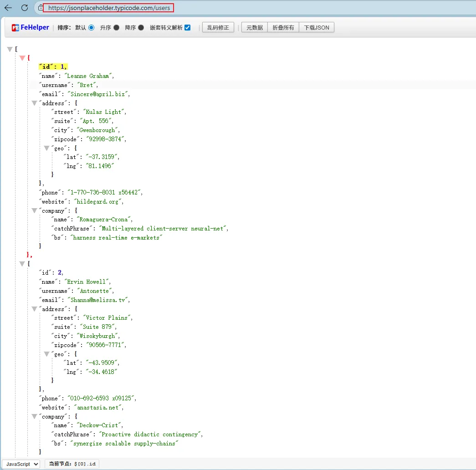Click the address bar URL
The width and height of the screenshot is (476, 470).
(x=109, y=8)
